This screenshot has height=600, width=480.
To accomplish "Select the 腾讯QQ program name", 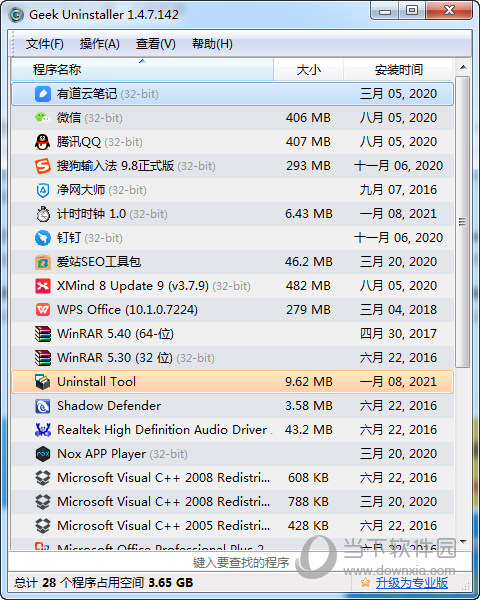I will [x=79, y=142].
